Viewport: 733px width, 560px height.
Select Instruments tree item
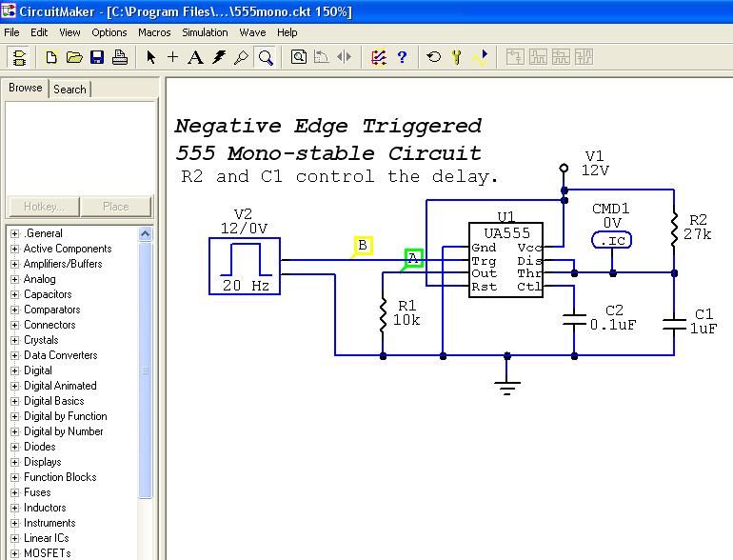coord(50,523)
